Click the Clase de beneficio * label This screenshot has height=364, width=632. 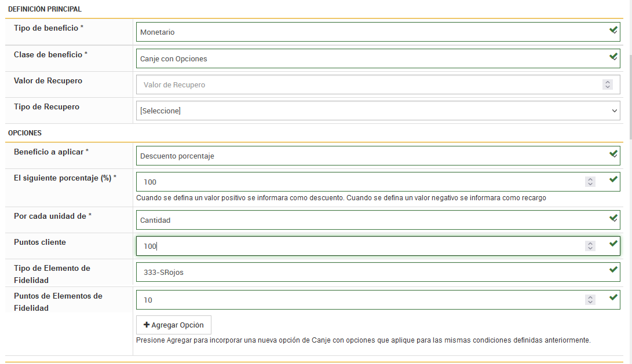coord(50,55)
